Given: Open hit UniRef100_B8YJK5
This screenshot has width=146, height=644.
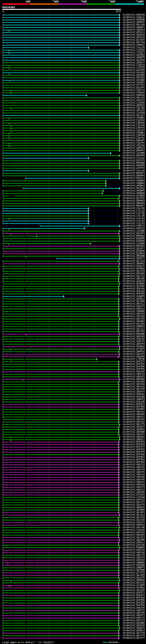Looking at the screenshot, I should pyautogui.click(x=133, y=25).
